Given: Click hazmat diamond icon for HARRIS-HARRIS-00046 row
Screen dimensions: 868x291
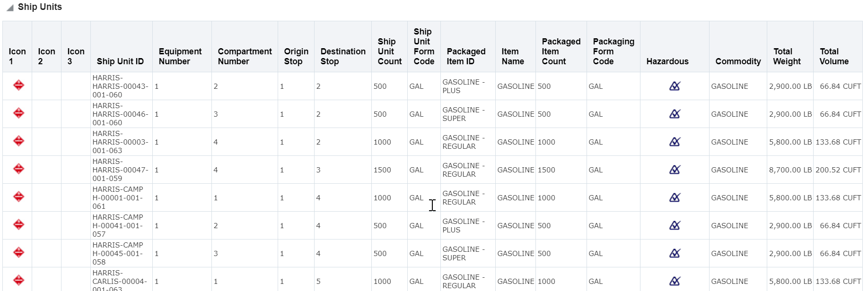Looking at the screenshot, I should (18, 113).
